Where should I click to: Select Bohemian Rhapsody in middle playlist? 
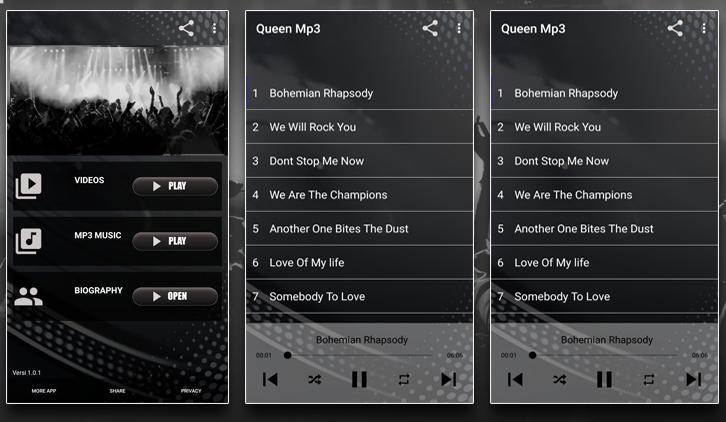tap(359, 93)
